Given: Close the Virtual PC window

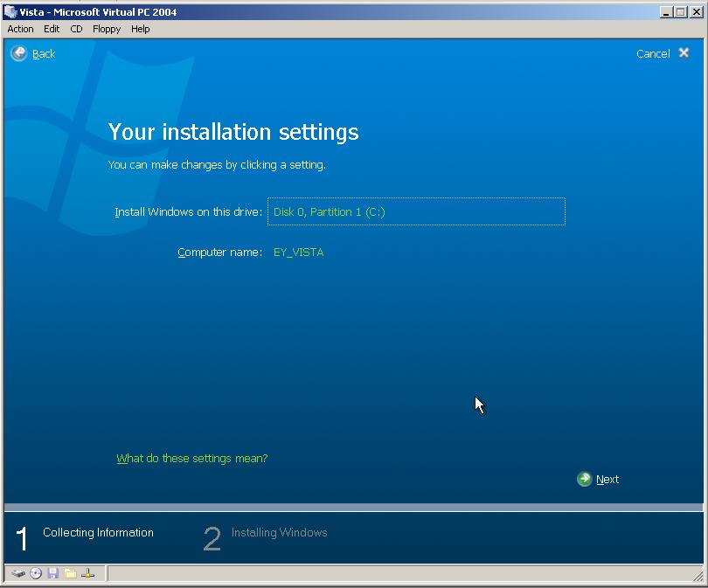Looking at the screenshot, I should pyautogui.click(x=697, y=12).
